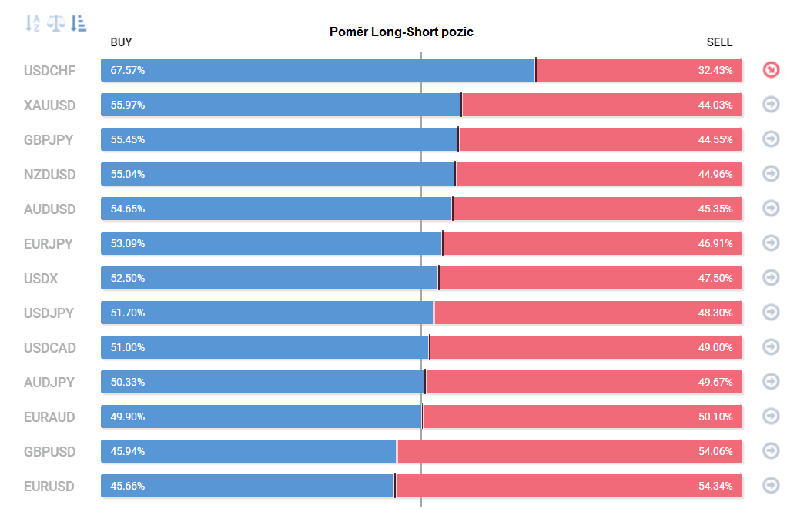Sort pairs alphabetically with A-Z icon
Image resolution: width=797 pixels, height=532 pixels.
click(33, 23)
